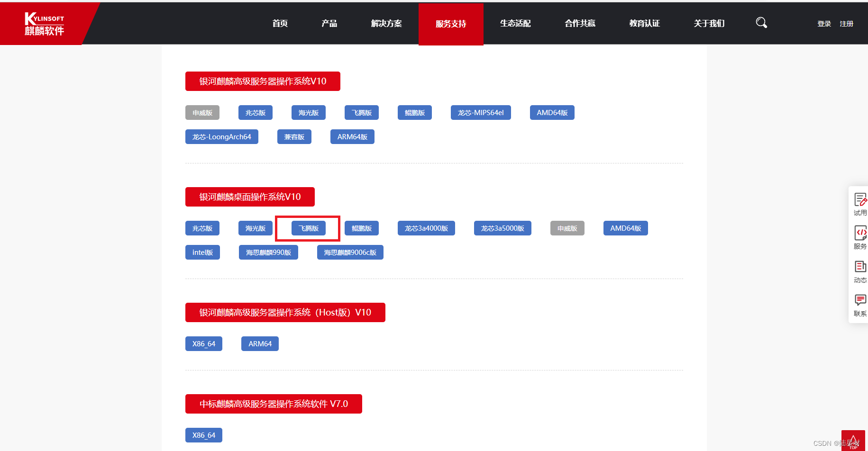Select desktop V10 申威版 button

click(567, 228)
